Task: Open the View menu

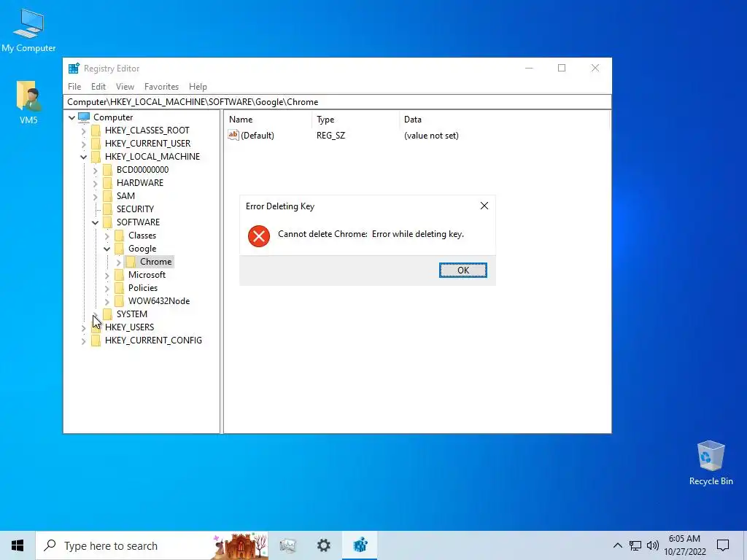Action: [x=125, y=87]
